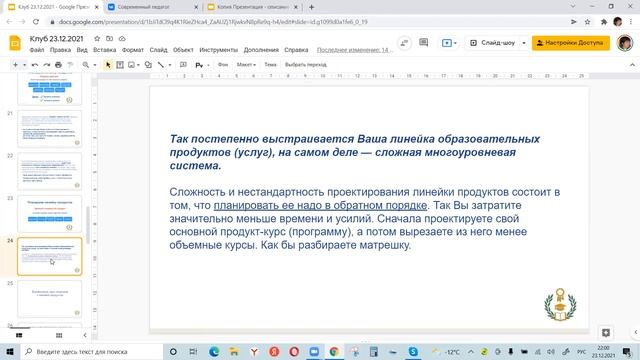Open new slide layout dropdown arrow
The height and width of the screenshot is (360, 640).
24,65
